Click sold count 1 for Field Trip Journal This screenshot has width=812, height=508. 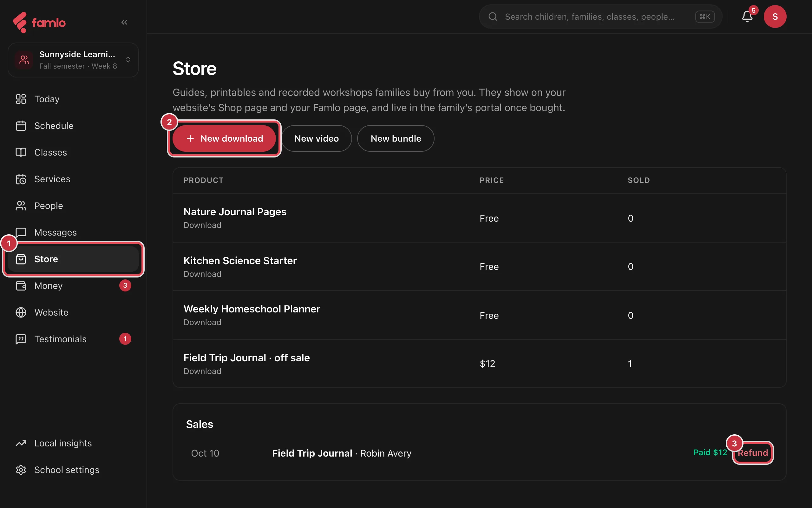(630, 364)
